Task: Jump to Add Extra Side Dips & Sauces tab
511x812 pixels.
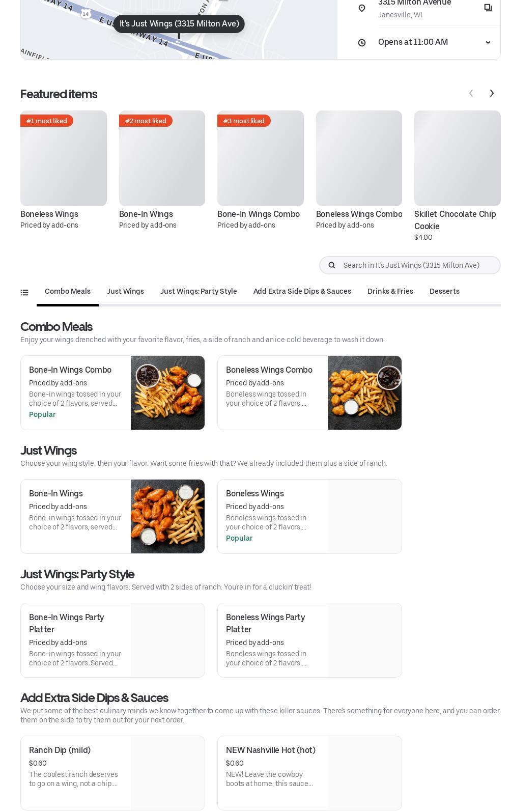Action: tap(302, 291)
